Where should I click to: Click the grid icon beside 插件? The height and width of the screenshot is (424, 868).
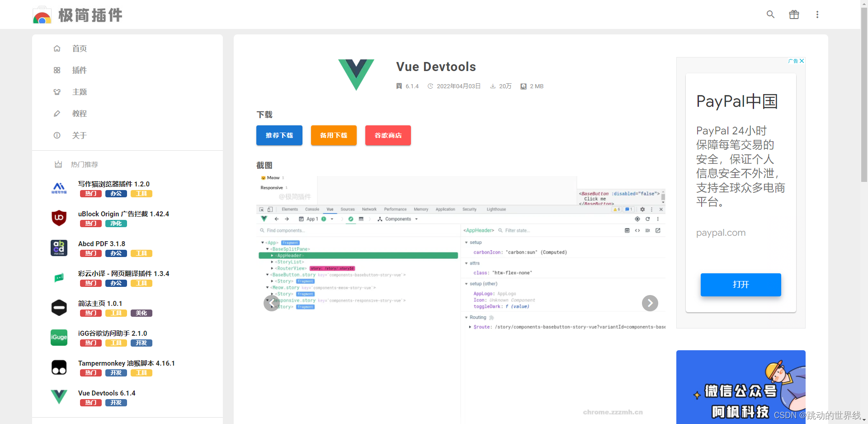tap(57, 70)
